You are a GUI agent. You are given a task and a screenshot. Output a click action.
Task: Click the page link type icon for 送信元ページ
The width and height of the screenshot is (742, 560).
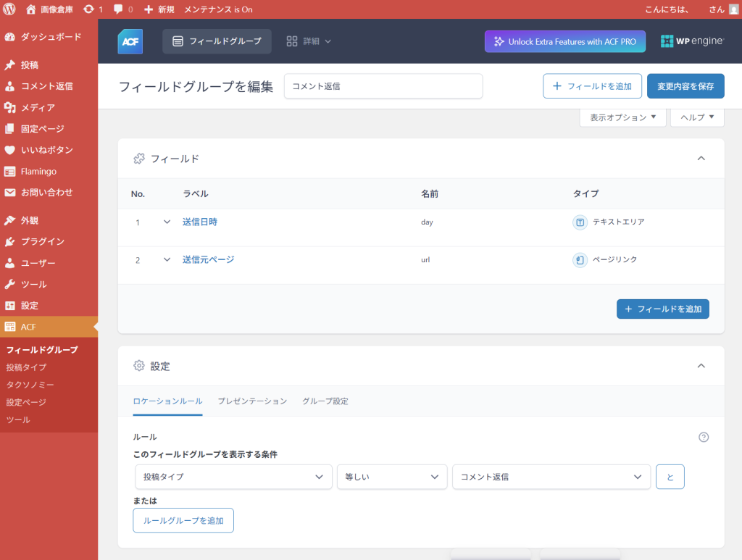[580, 259]
